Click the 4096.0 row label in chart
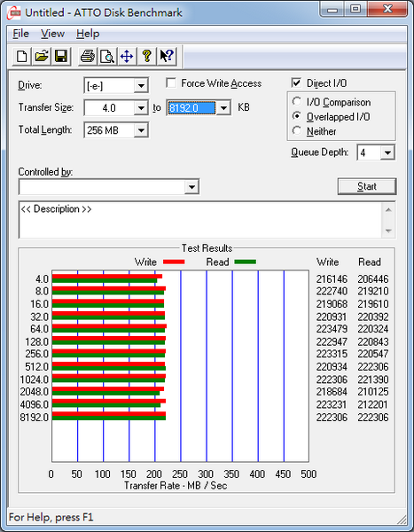414x532 pixels. (x=35, y=404)
